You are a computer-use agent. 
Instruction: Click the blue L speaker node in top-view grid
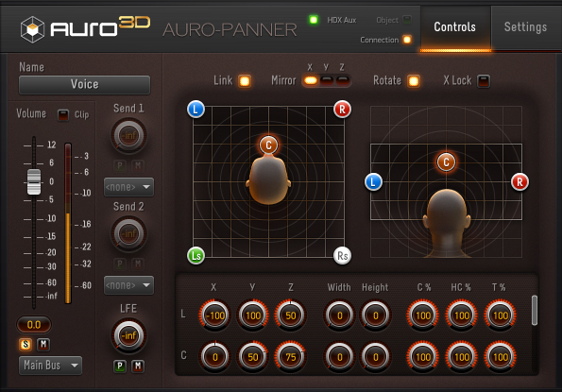196,110
